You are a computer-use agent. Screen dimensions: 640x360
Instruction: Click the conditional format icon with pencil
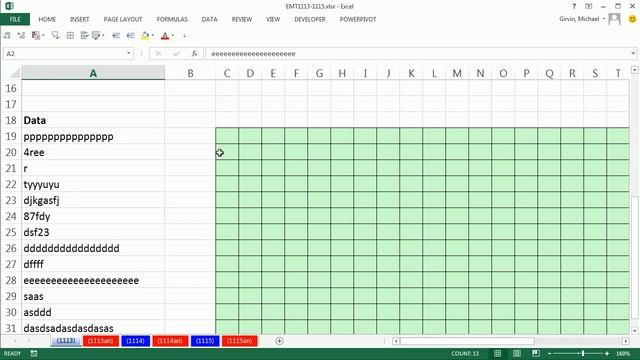tap(96, 36)
